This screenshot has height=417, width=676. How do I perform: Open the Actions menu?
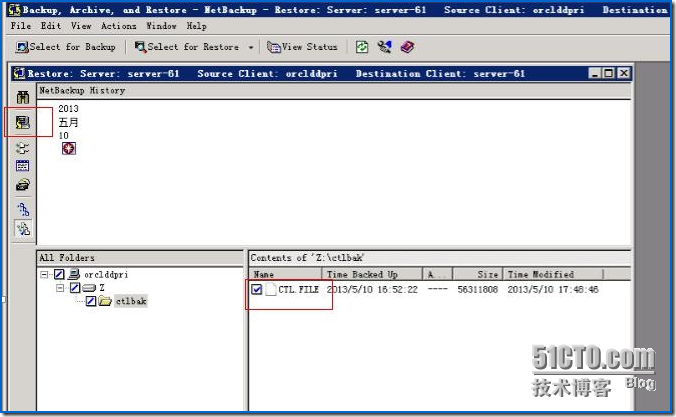pos(119,26)
